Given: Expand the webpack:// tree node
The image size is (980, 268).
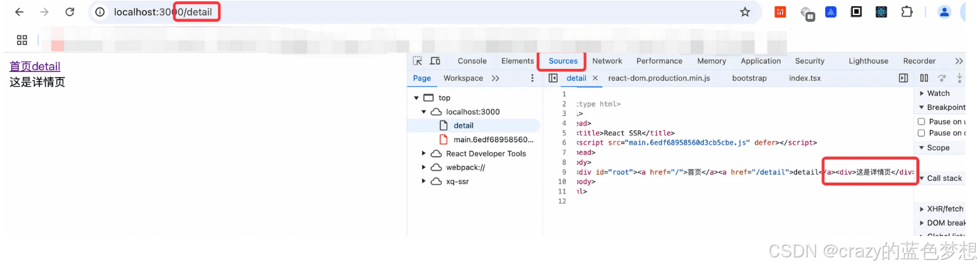Looking at the screenshot, I should [424, 167].
